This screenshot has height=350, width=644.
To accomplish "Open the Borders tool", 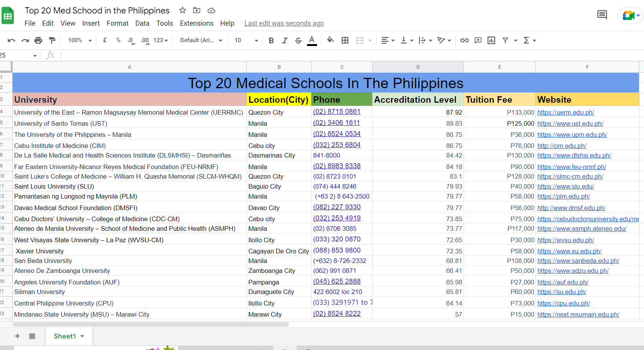I will pyautogui.click(x=345, y=40).
